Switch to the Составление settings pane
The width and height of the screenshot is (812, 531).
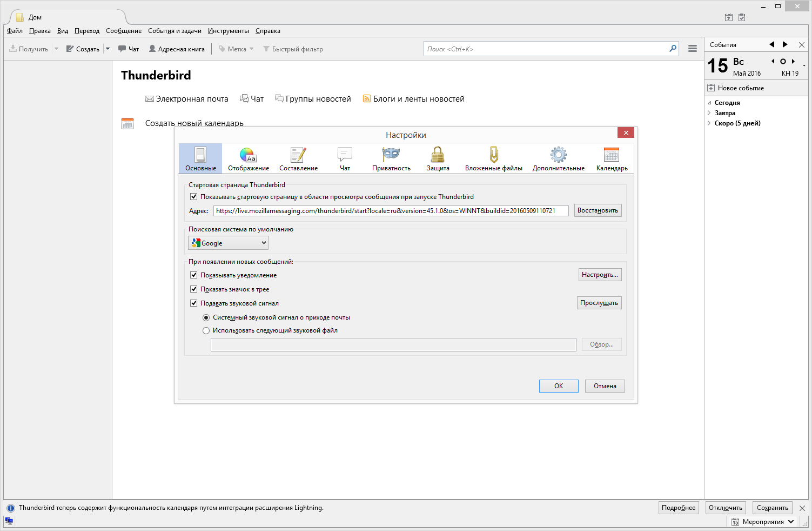click(298, 158)
